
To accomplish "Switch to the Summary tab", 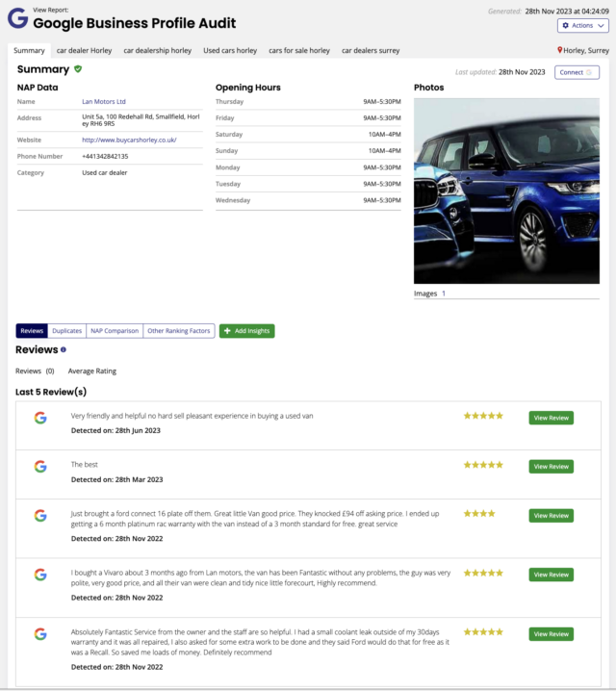I will (x=29, y=50).
